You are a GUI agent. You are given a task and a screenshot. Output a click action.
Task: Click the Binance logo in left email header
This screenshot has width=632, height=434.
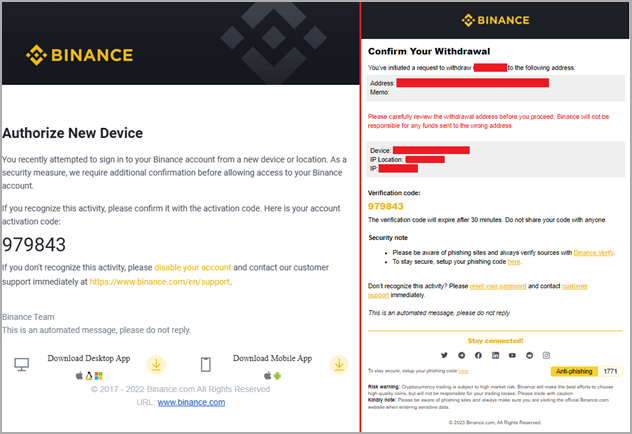pyautogui.click(x=79, y=54)
